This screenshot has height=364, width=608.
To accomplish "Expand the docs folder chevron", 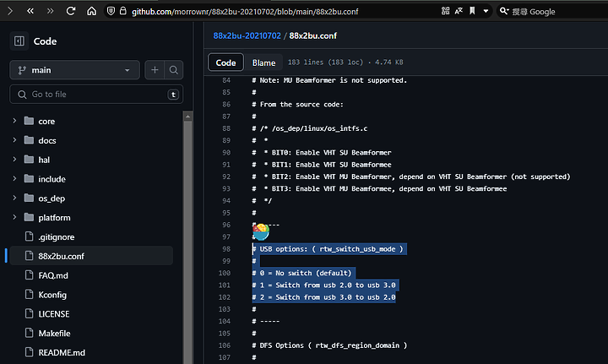I will tap(14, 140).
